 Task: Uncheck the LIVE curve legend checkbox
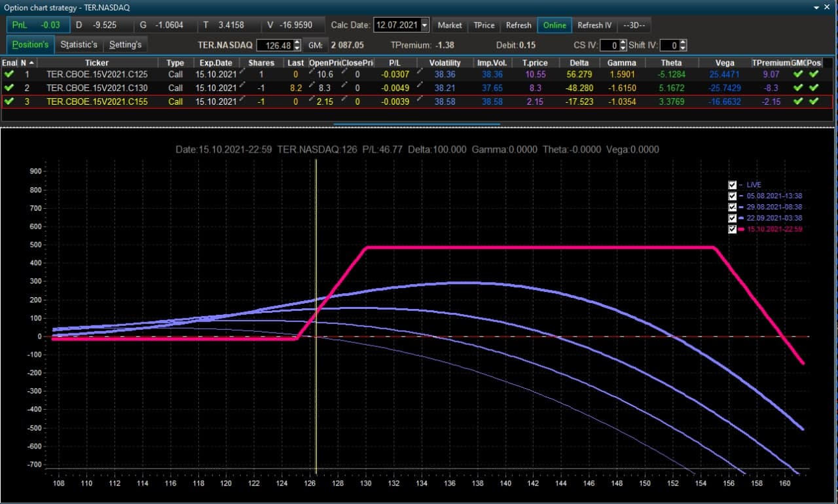[733, 185]
